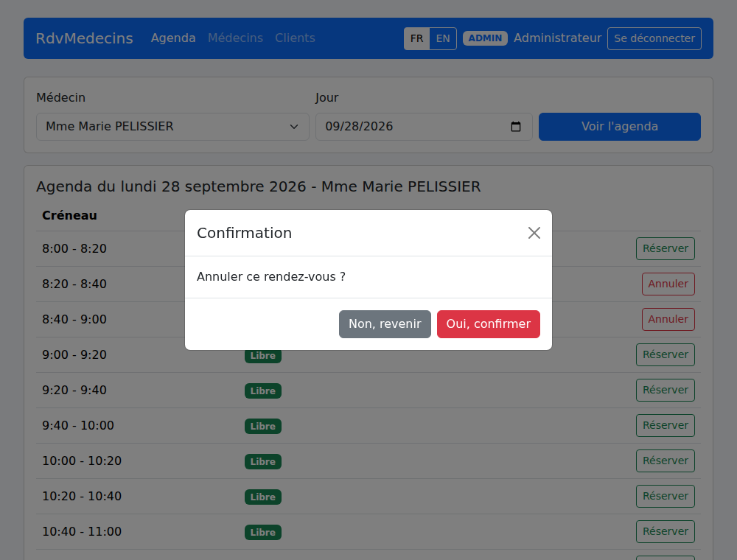This screenshot has height=560, width=737.
Task: Switch language to FR
Action: coord(416,38)
